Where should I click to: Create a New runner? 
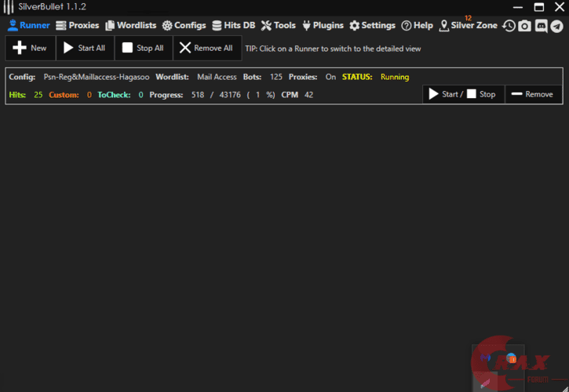[31, 48]
